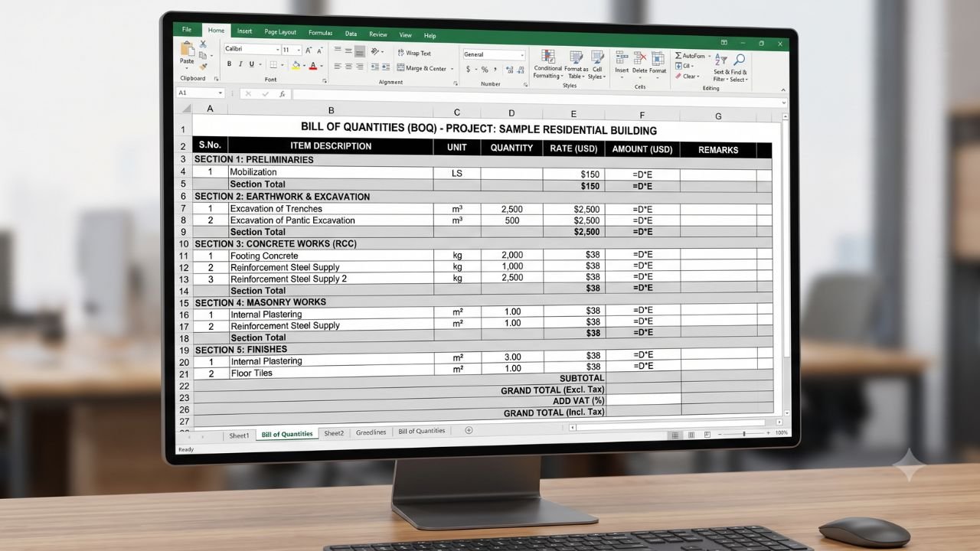The width and height of the screenshot is (980, 551).
Task: Open the Greedlines worksheet tab
Action: [371, 432]
